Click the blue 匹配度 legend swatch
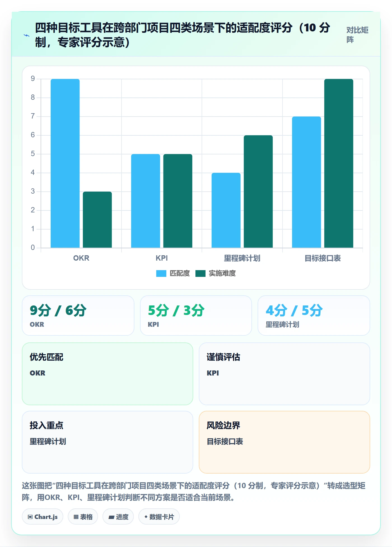 tap(161, 273)
